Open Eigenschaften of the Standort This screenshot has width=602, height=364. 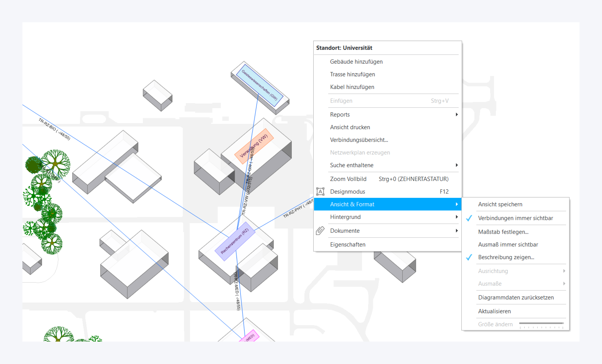point(347,244)
